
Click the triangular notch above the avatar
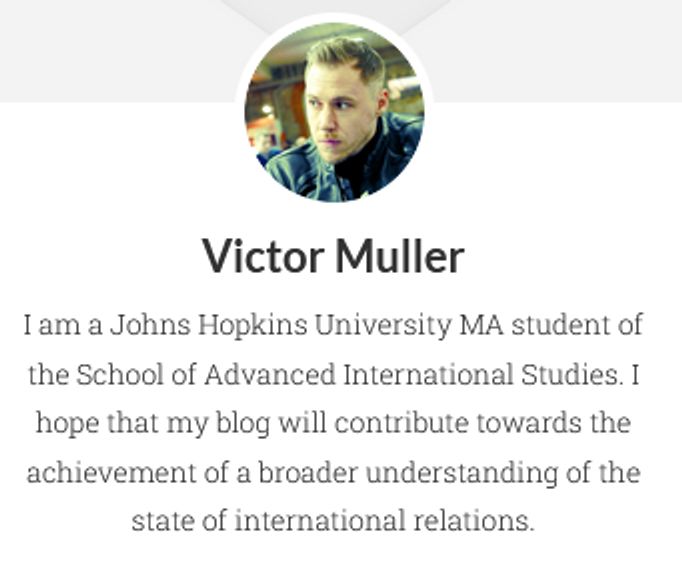coord(334,8)
